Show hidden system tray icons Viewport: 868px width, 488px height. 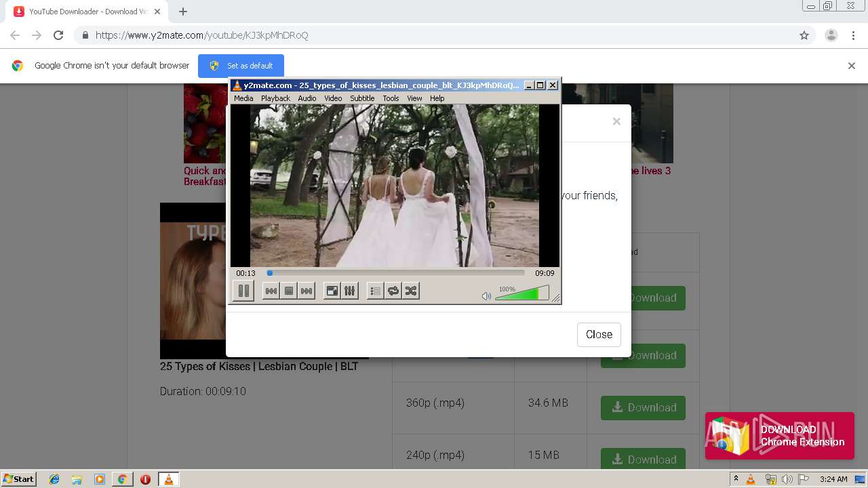pyautogui.click(x=736, y=479)
